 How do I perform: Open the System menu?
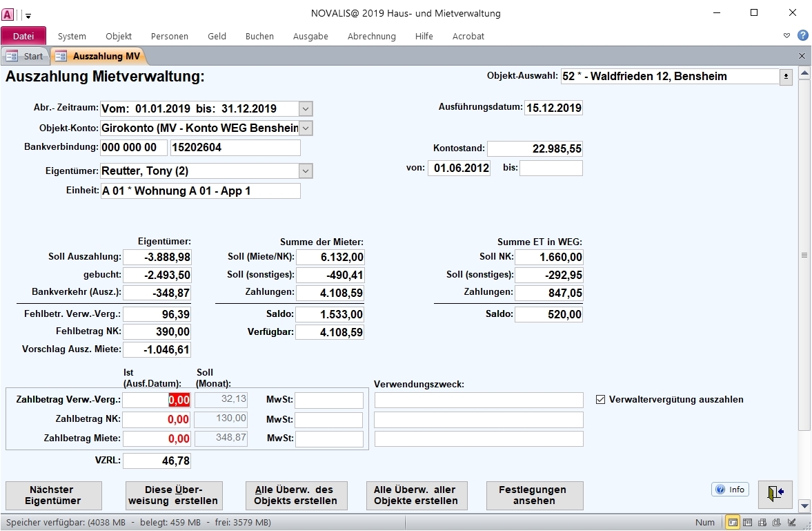click(72, 36)
